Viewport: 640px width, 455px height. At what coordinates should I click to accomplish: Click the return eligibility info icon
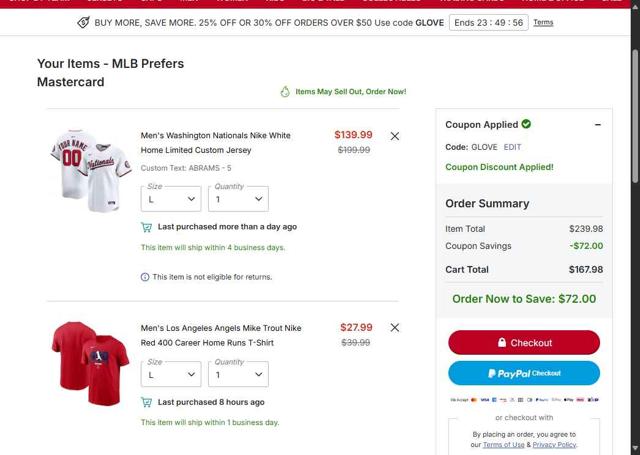[145, 277]
